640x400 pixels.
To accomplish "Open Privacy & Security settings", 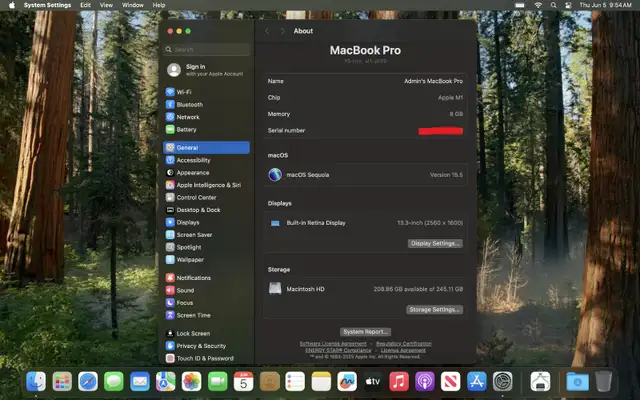I will point(206,346).
